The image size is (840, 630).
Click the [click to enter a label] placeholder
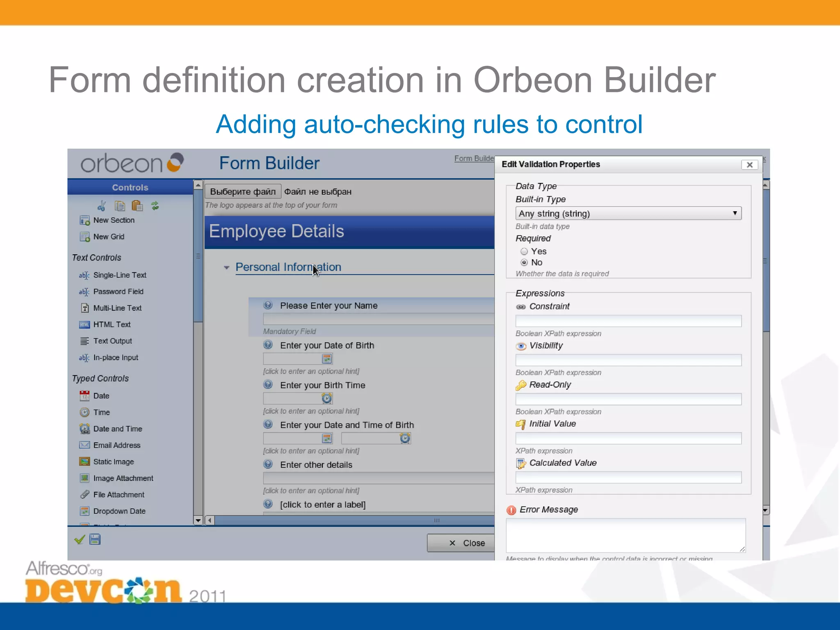[x=323, y=504]
